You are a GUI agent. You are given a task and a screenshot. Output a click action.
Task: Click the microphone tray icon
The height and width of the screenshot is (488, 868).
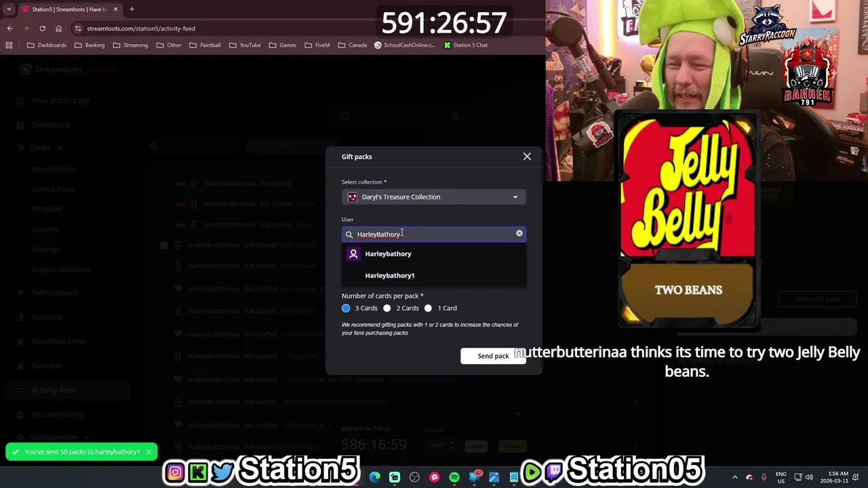click(x=764, y=477)
